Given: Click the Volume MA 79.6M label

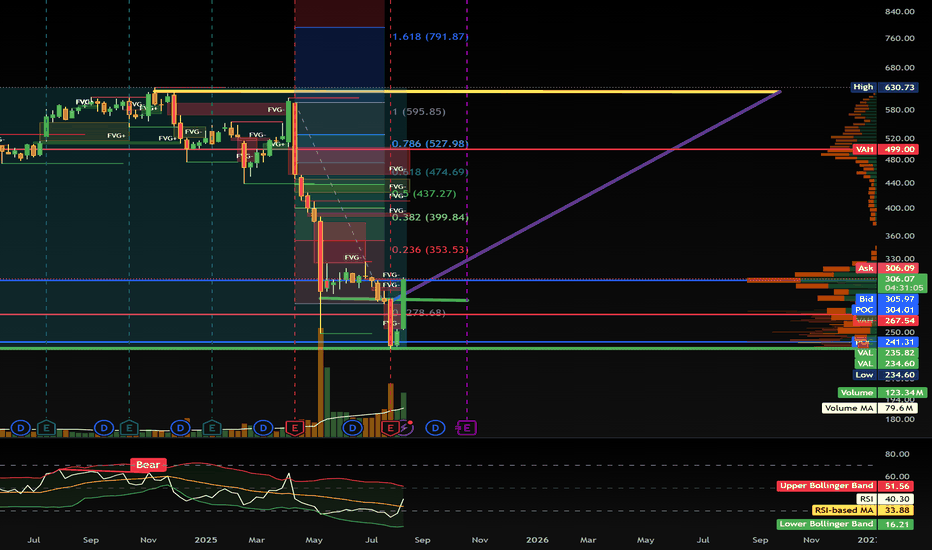Looking at the screenshot, I should (x=870, y=408).
